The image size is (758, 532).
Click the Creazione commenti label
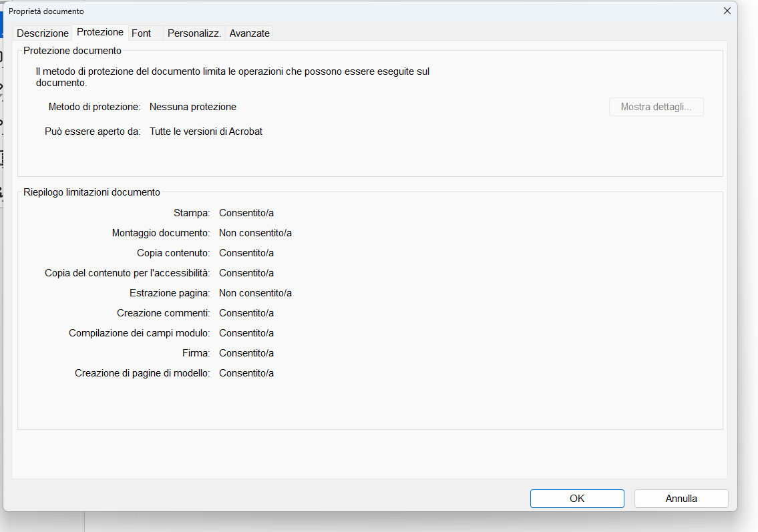[164, 313]
